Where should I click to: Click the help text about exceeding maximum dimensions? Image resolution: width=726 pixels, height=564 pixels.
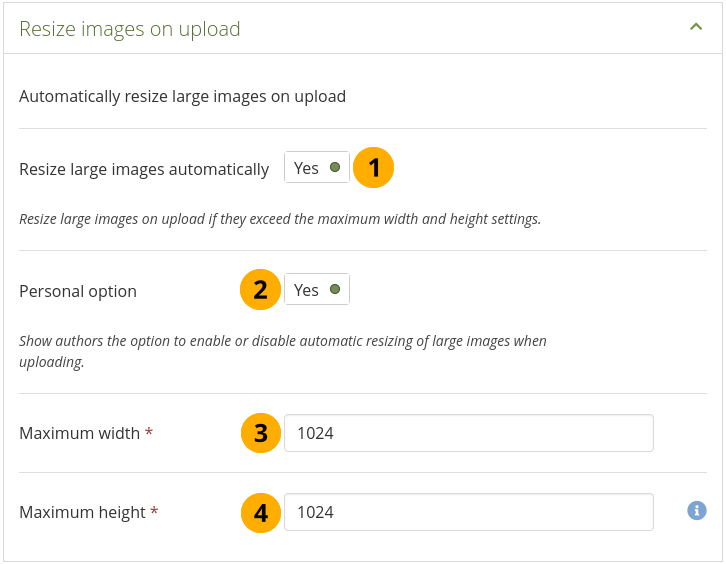(280, 219)
